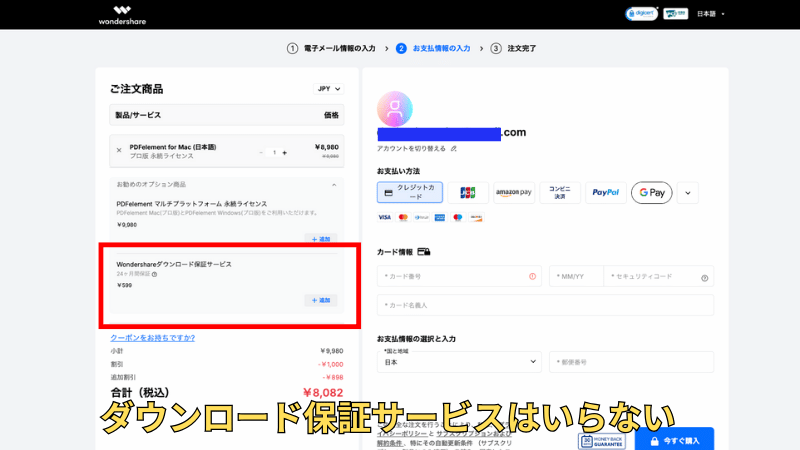
Task: Open the 国と地域 日本 dropdown
Action: tap(459, 362)
